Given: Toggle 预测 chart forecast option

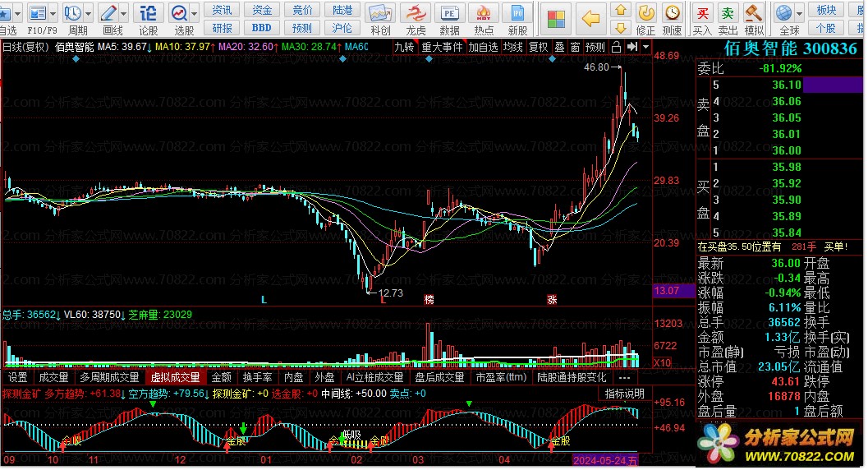Looking at the screenshot, I should click(595, 47).
